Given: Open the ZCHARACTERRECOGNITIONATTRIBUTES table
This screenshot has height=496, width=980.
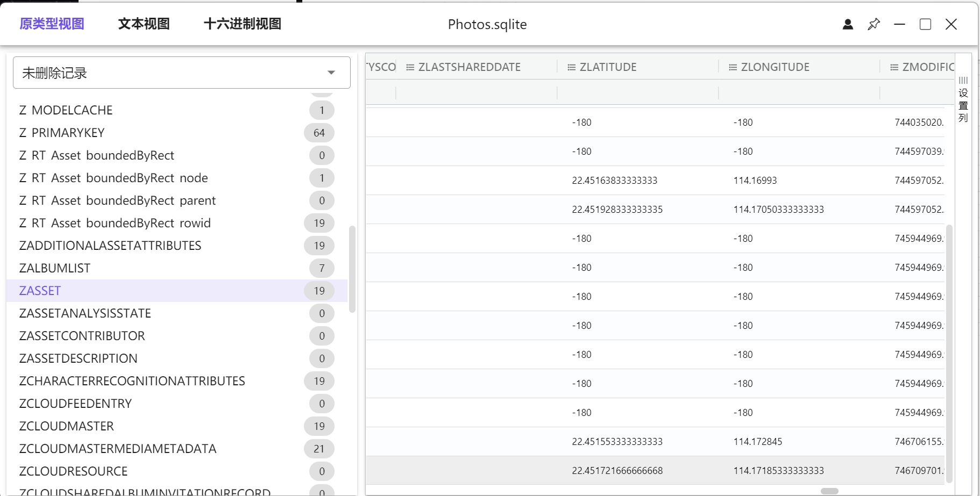Looking at the screenshot, I should click(132, 380).
